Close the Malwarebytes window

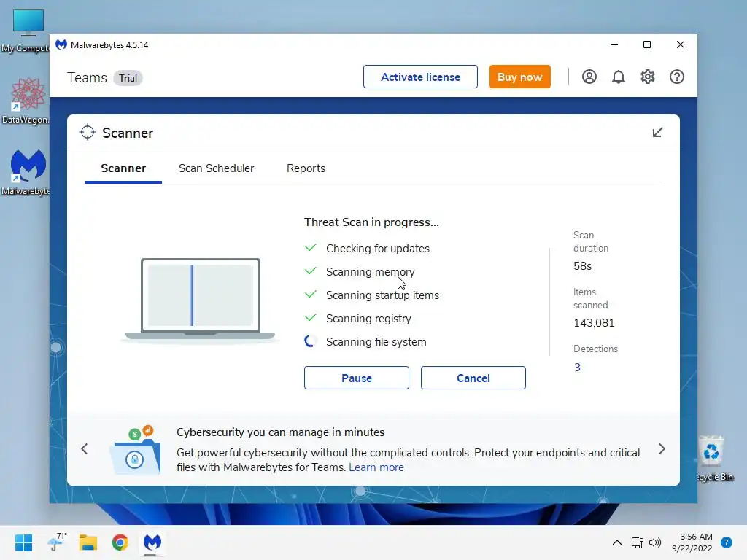681,44
